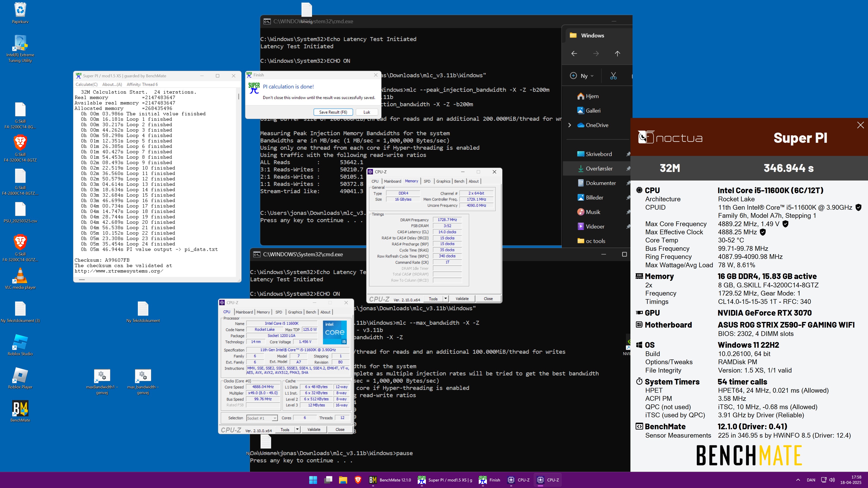Select the max_bandwidth – genvej shortcut icon

(143, 382)
